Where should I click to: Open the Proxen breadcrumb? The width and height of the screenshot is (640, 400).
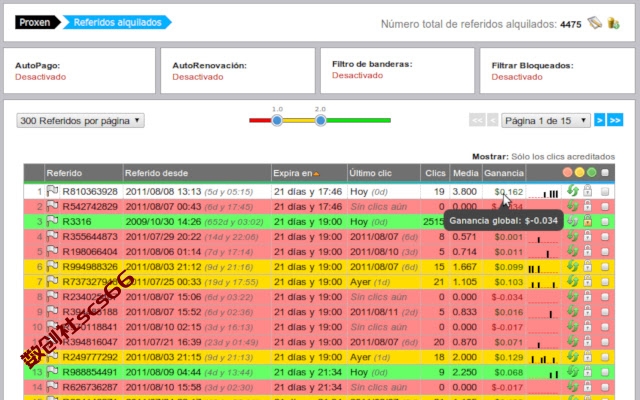(x=38, y=22)
